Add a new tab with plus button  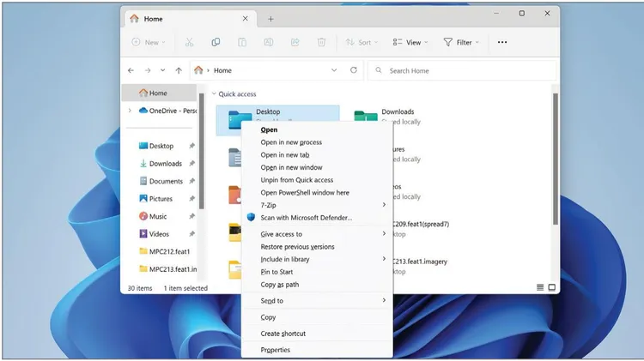pos(270,19)
